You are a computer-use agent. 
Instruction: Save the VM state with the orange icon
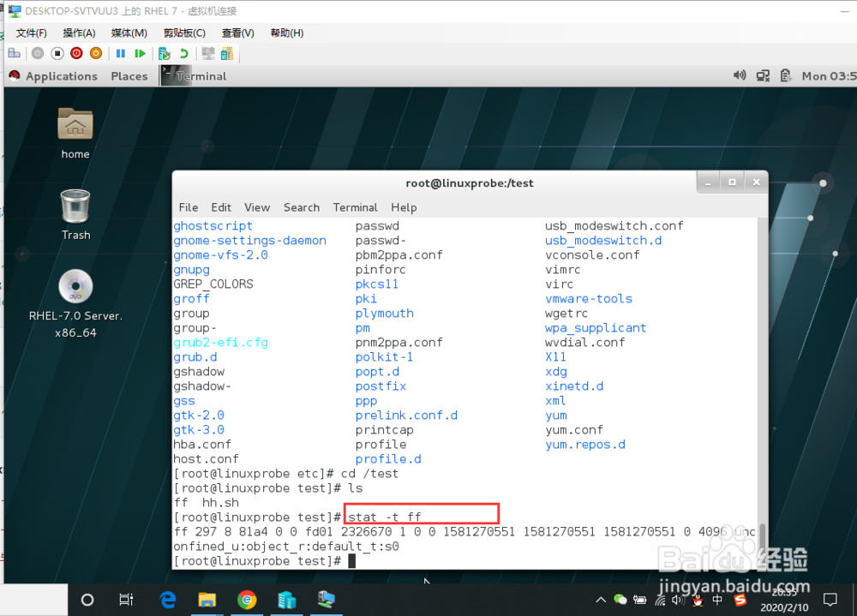point(96,53)
